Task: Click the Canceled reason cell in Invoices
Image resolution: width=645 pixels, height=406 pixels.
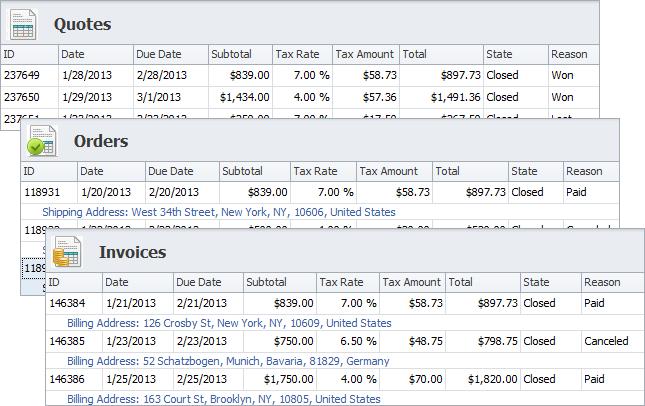Action: (608, 341)
